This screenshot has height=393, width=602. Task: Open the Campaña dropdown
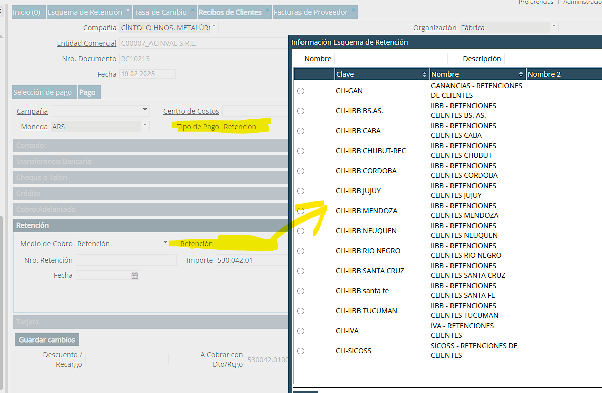click(x=145, y=110)
